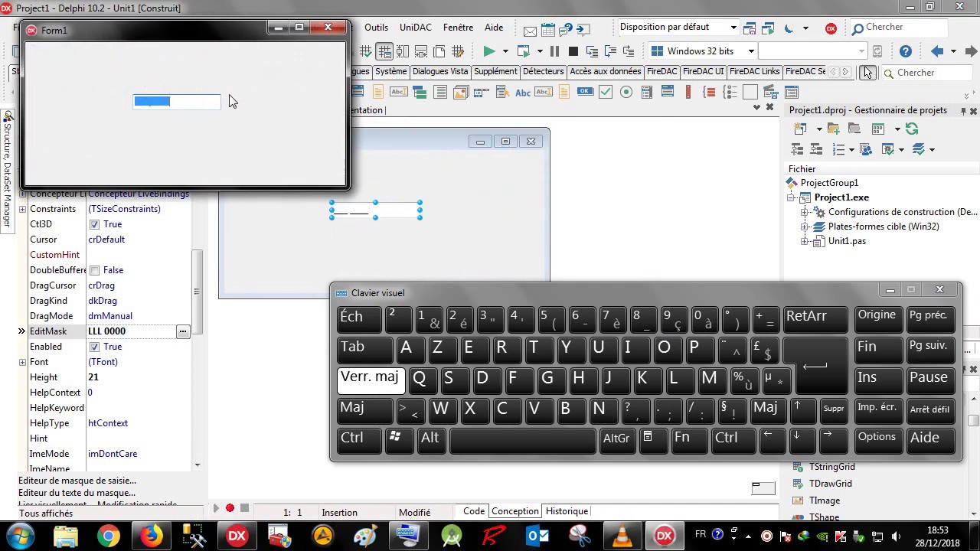Click the Expand all tree icon in the project manager
The width and height of the screenshot is (980, 551).
tap(797, 149)
